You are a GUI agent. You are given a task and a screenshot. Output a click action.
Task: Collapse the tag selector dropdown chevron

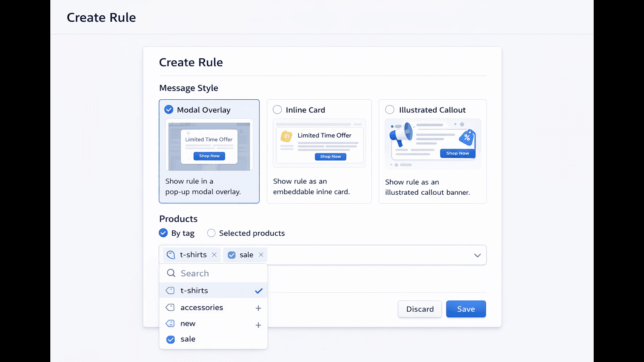pos(477,255)
